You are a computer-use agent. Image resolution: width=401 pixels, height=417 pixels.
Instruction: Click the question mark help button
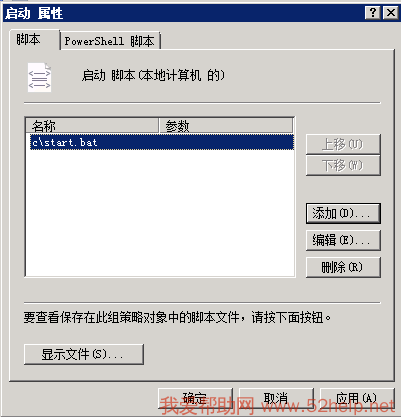point(373,13)
